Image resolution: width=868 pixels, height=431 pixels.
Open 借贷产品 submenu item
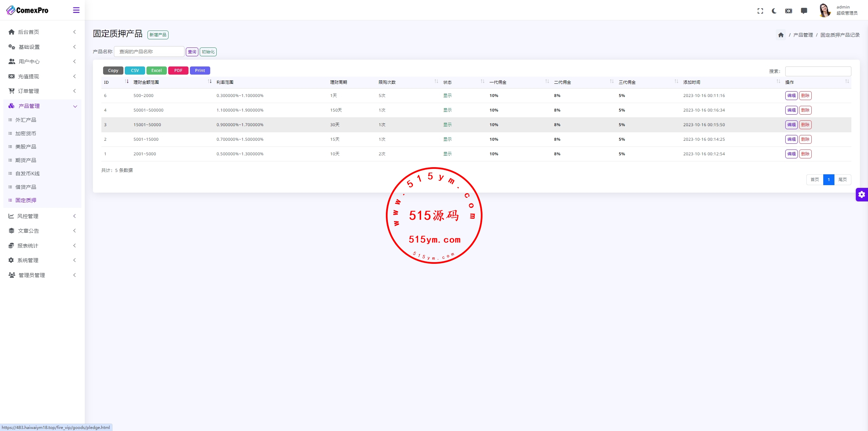(x=26, y=187)
